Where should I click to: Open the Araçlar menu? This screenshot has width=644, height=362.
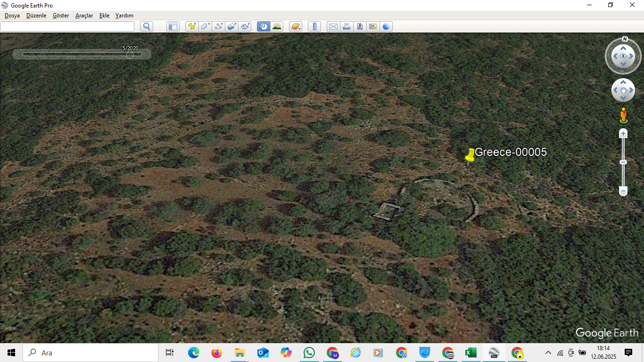point(84,16)
